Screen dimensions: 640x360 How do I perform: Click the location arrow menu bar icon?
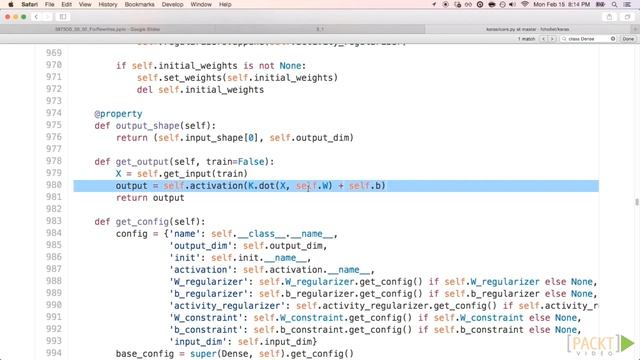coord(434,4)
